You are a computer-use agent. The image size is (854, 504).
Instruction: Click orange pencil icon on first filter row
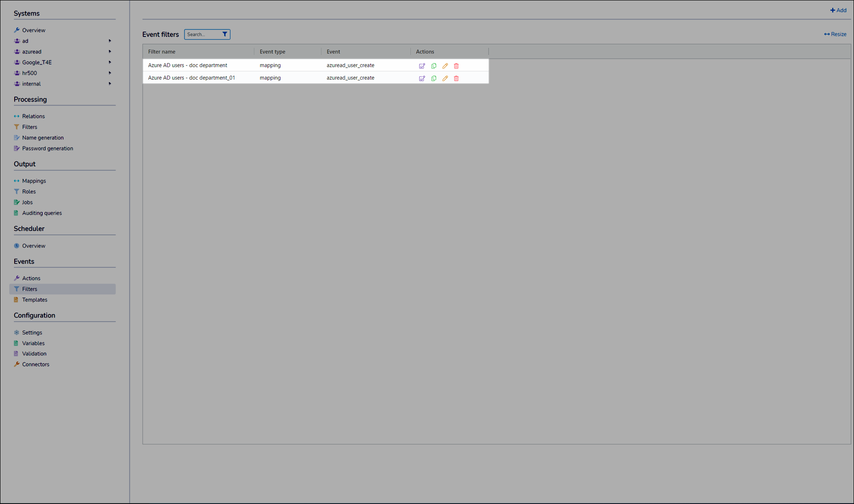[x=445, y=66]
